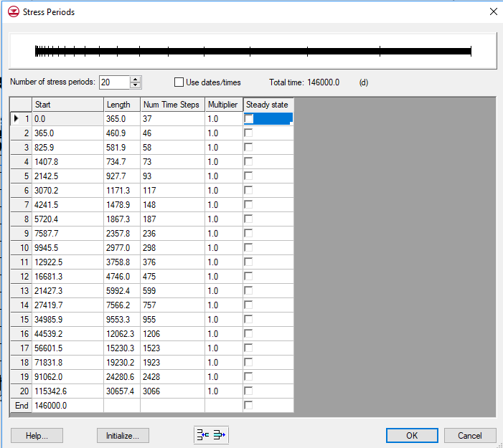Screen dimensions: 503x448
Task: Decrease number of stress periods with down arrow
Action: [136, 85]
